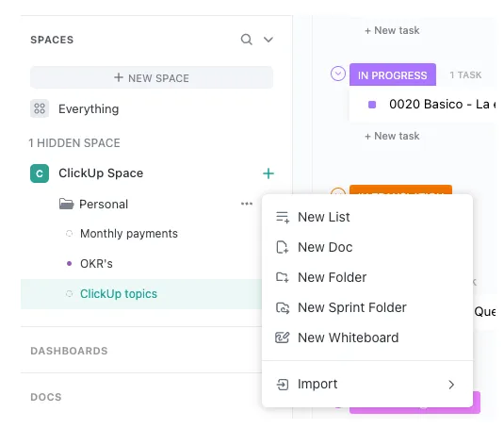Open the Monthly payments list

point(129,234)
